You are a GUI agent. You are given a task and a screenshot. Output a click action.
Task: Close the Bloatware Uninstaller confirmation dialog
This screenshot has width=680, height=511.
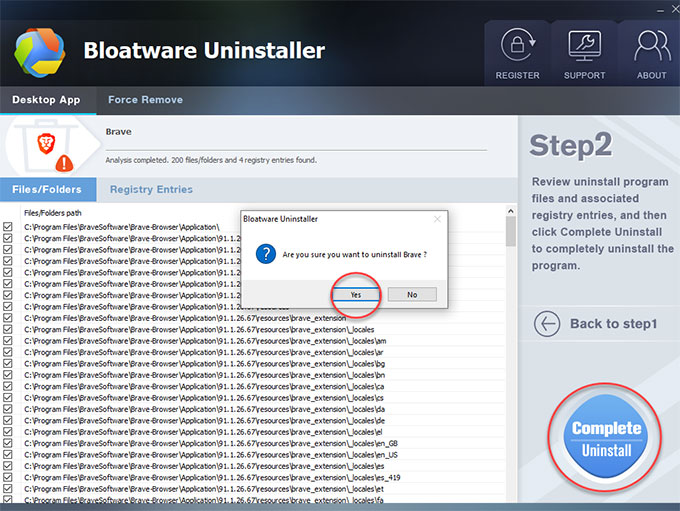437,219
